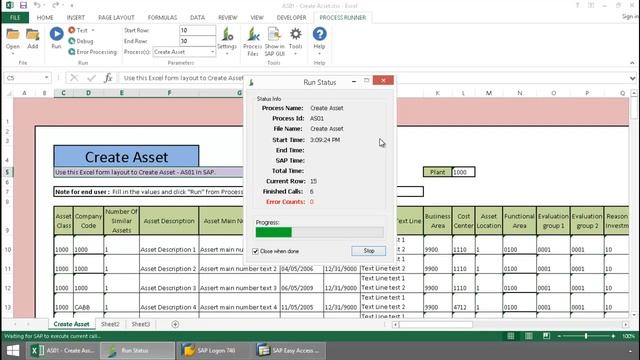Screen dimensions: 640x360
Task: Collapse the ribbon with the arrow
Action: (x=632, y=63)
